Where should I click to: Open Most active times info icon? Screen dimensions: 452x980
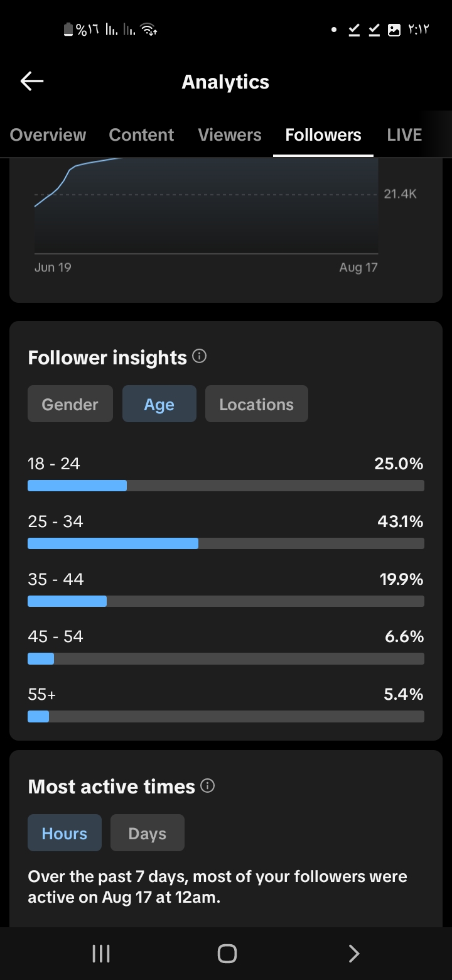pos(208,786)
